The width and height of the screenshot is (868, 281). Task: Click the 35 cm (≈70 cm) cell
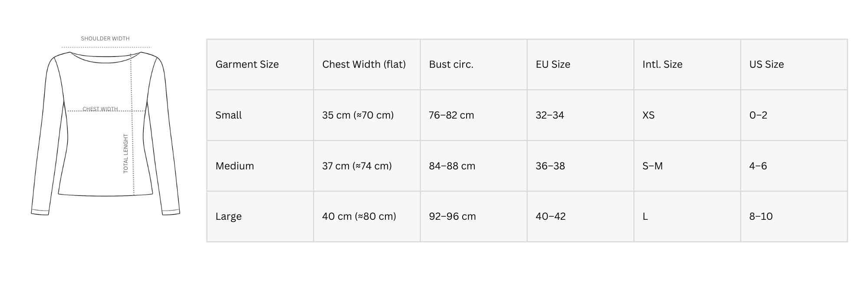(x=358, y=115)
